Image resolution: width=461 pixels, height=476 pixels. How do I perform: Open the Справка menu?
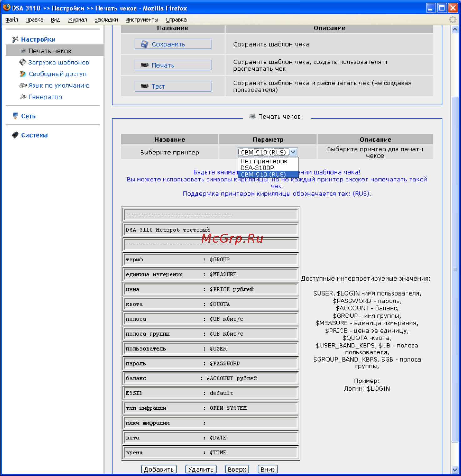[x=176, y=20]
